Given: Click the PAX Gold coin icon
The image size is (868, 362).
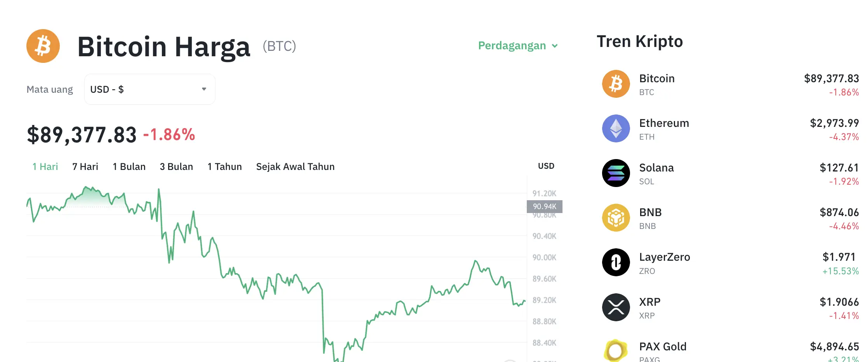Looking at the screenshot, I should tap(616, 350).
